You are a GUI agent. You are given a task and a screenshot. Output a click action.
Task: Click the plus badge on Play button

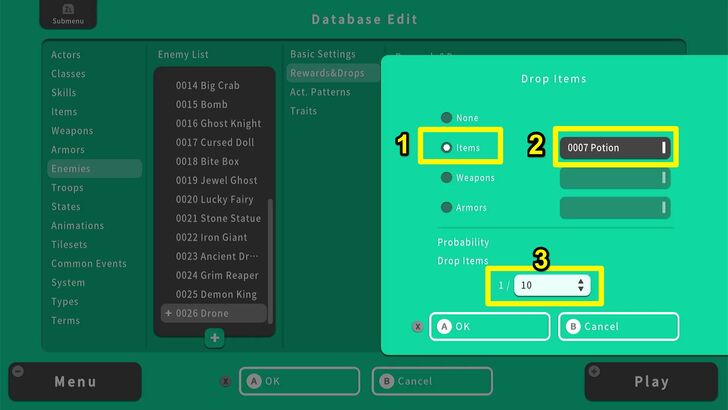[x=594, y=371]
